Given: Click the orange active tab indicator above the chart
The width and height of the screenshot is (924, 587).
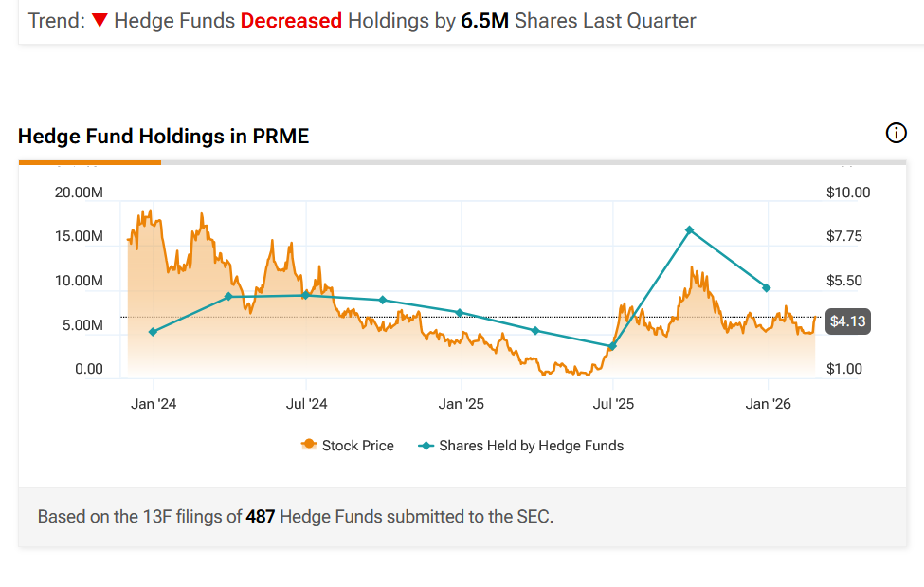Looking at the screenshot, I should [x=89, y=162].
